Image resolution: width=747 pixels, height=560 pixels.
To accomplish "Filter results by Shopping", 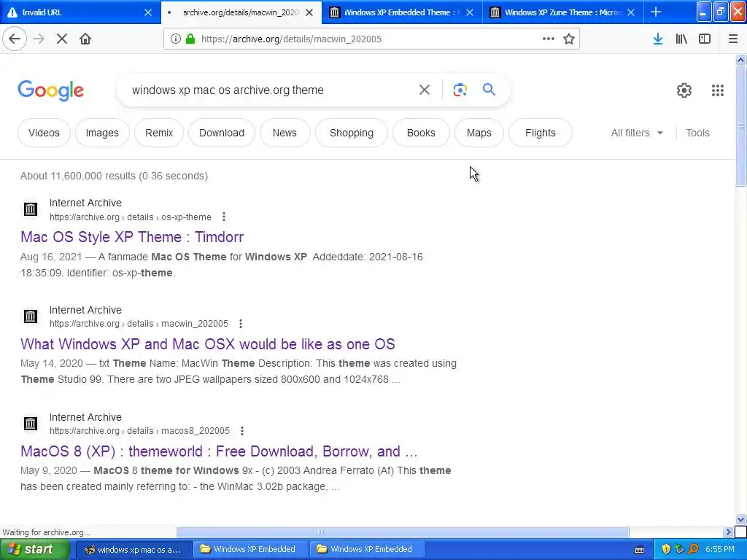I will 352,133.
